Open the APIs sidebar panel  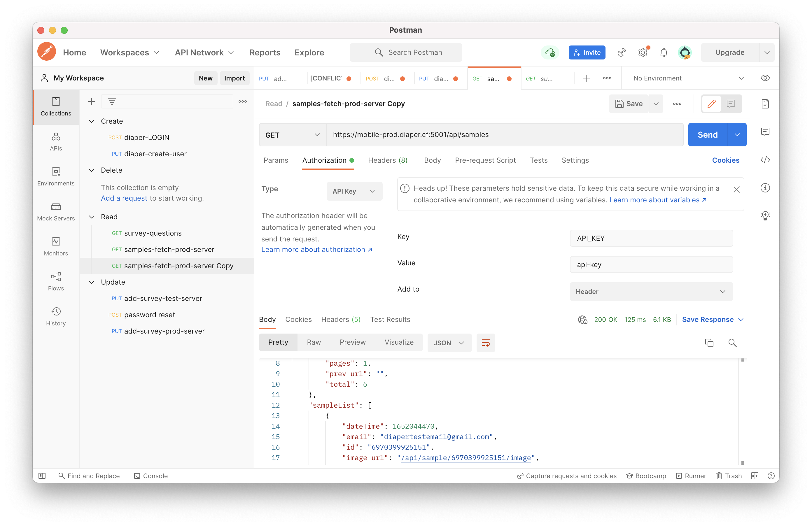(x=56, y=142)
